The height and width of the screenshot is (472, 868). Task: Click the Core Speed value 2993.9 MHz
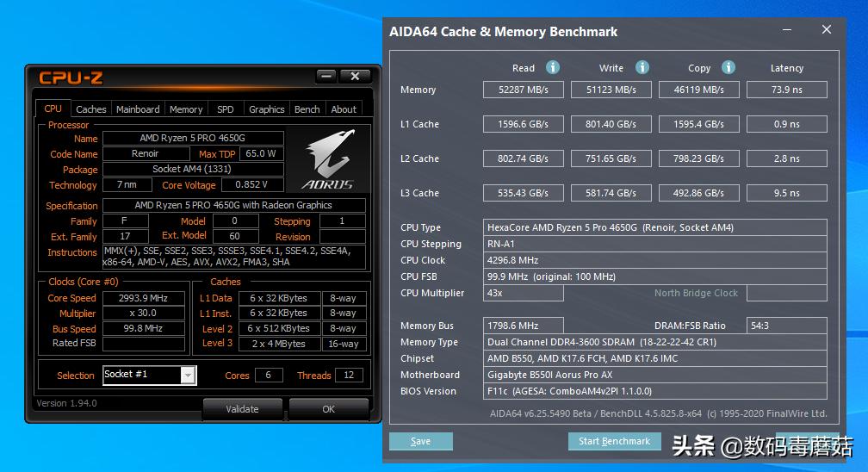tap(143, 298)
